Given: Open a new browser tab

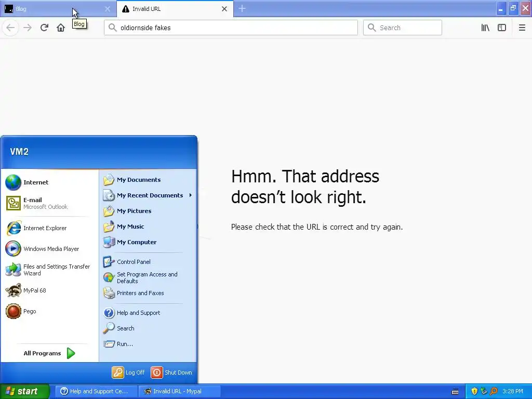Looking at the screenshot, I should 242,8.
